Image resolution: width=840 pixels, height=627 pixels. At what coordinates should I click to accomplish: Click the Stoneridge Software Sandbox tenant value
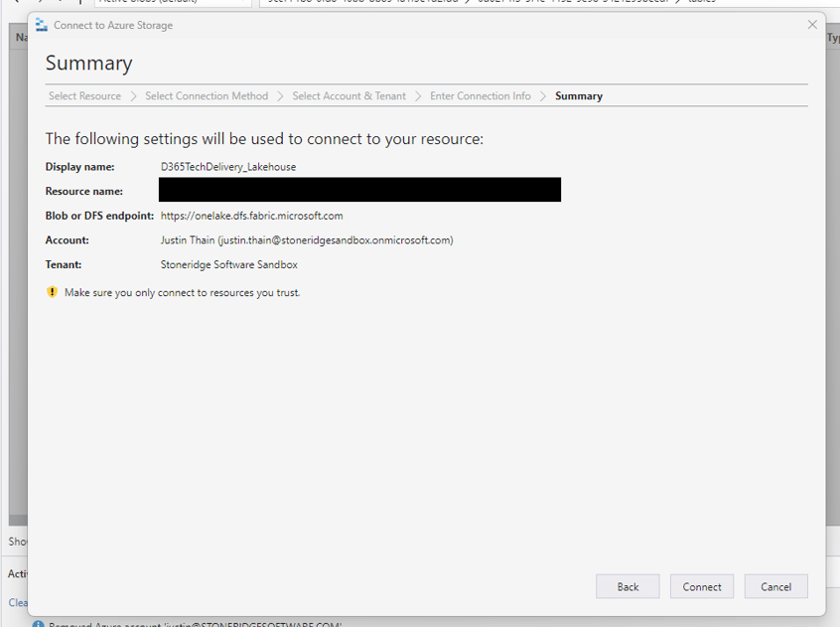(x=228, y=265)
